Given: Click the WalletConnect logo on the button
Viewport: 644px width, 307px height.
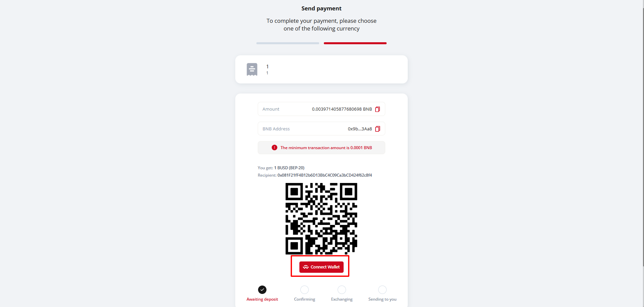Looking at the screenshot, I should click(306, 267).
